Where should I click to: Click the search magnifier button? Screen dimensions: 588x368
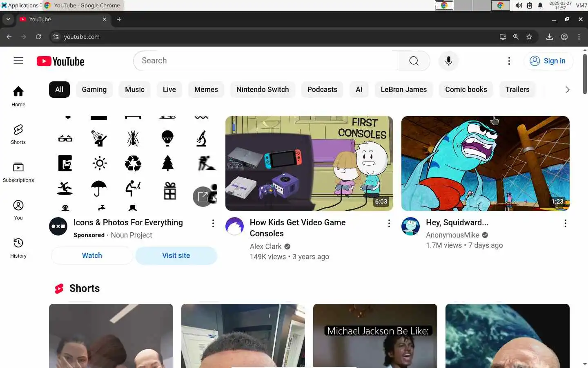pos(414,61)
